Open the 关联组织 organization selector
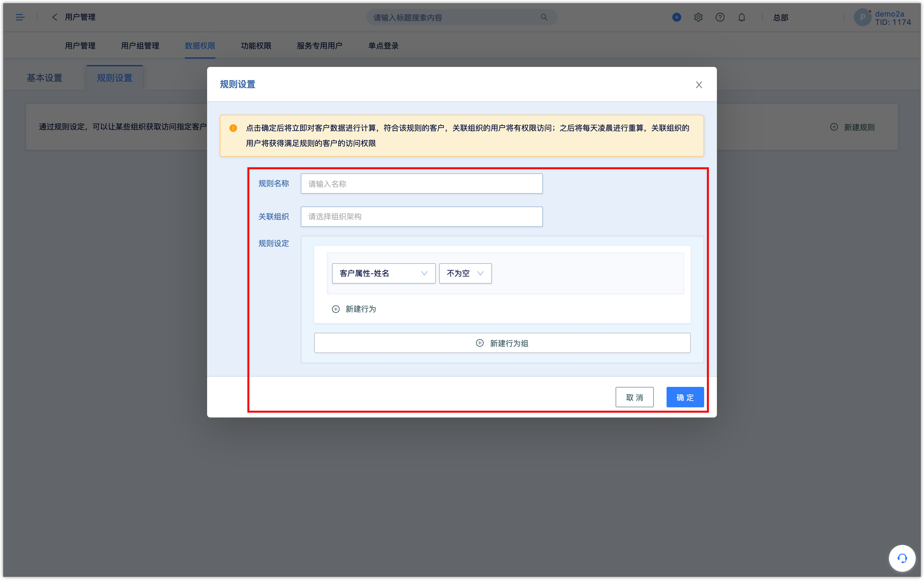This screenshot has height=580, width=924. click(x=421, y=217)
